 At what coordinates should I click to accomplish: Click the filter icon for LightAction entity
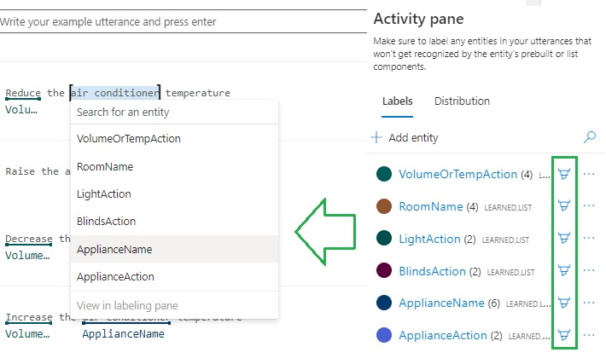[x=563, y=239]
